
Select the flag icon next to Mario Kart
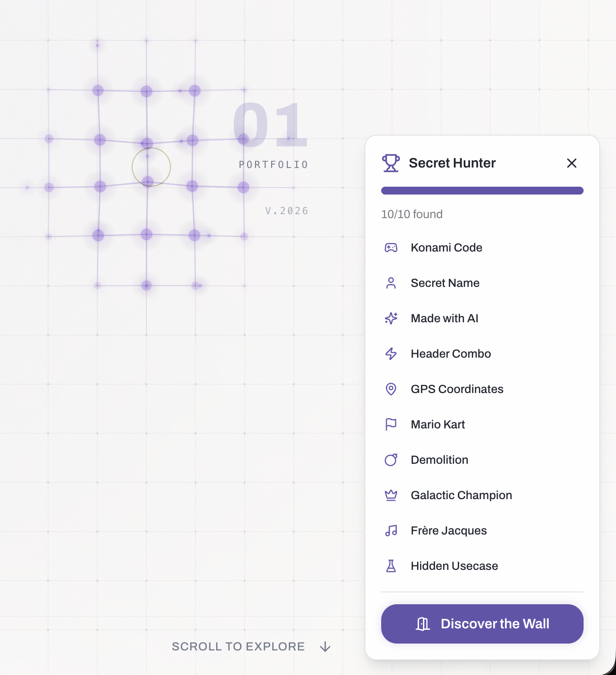pyautogui.click(x=391, y=424)
